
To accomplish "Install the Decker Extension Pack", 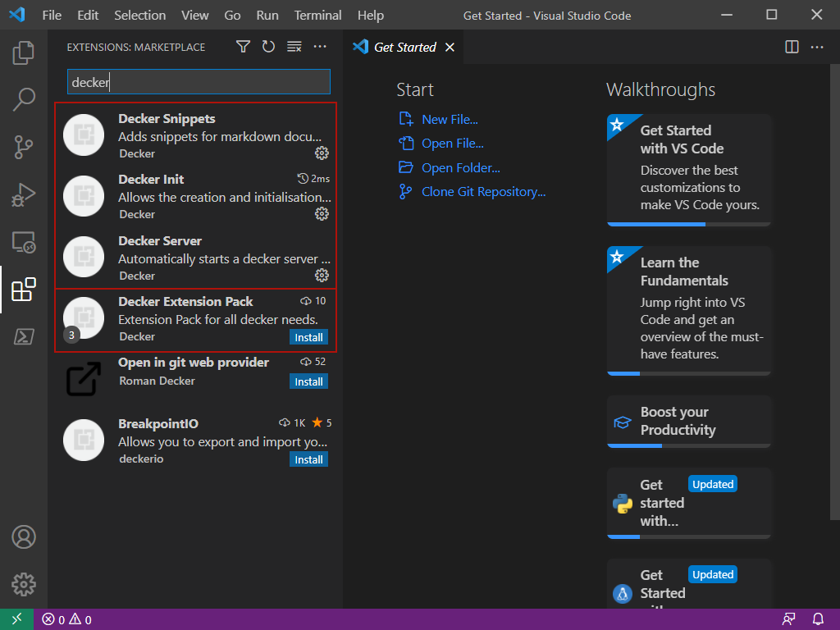I will click(308, 337).
